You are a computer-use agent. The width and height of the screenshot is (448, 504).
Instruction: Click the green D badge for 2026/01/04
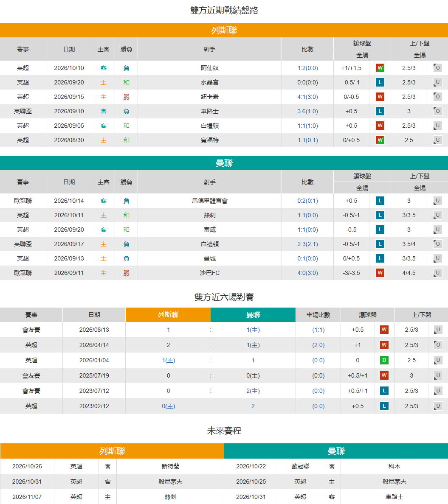click(x=384, y=360)
